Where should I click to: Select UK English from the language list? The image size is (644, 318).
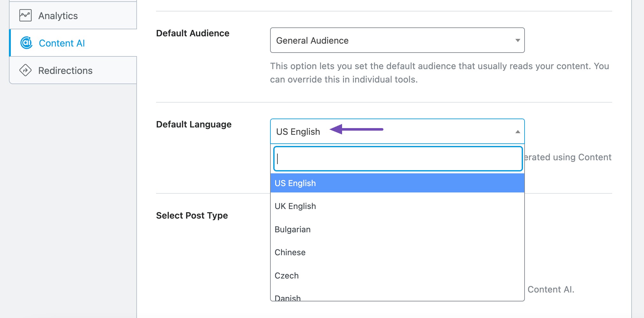pos(295,206)
